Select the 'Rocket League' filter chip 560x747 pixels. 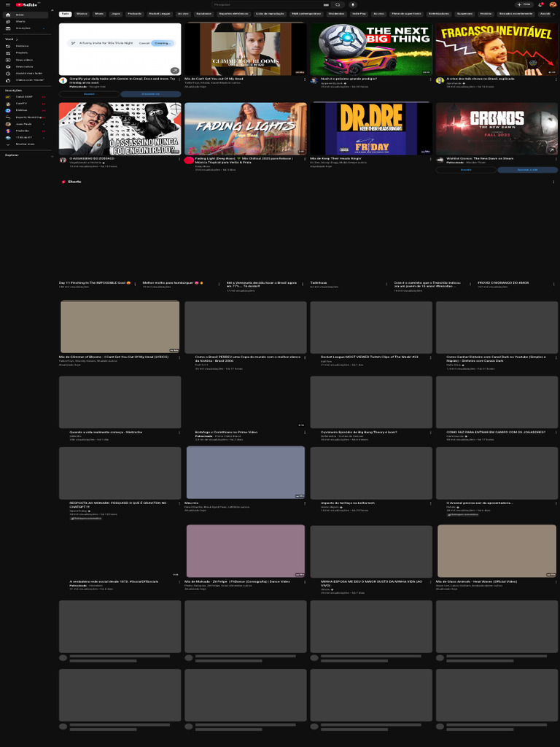click(159, 13)
